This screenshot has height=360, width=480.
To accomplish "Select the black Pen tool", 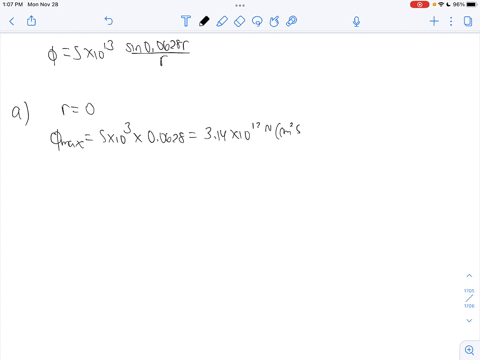I will pyautogui.click(x=204, y=21).
